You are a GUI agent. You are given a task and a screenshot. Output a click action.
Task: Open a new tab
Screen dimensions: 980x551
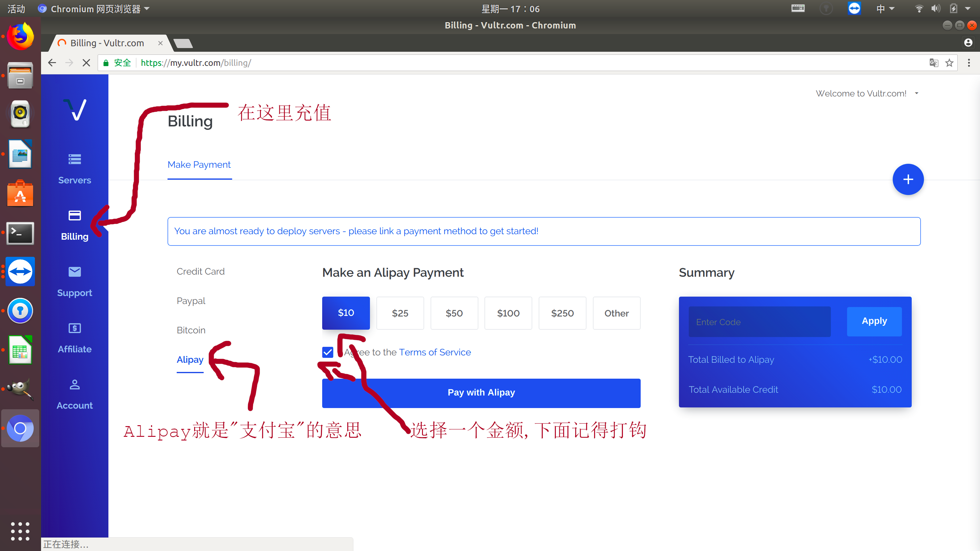click(x=183, y=43)
